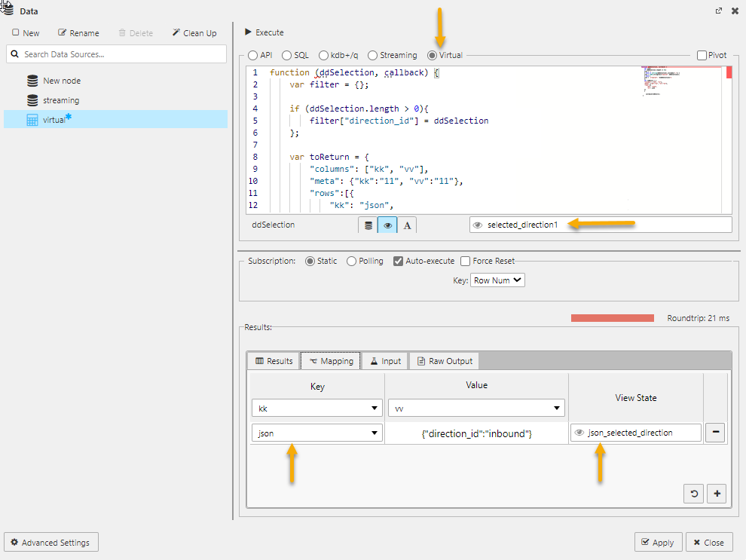746x560 pixels.
Task: Reset mappings with the undo button
Action: 694,494
